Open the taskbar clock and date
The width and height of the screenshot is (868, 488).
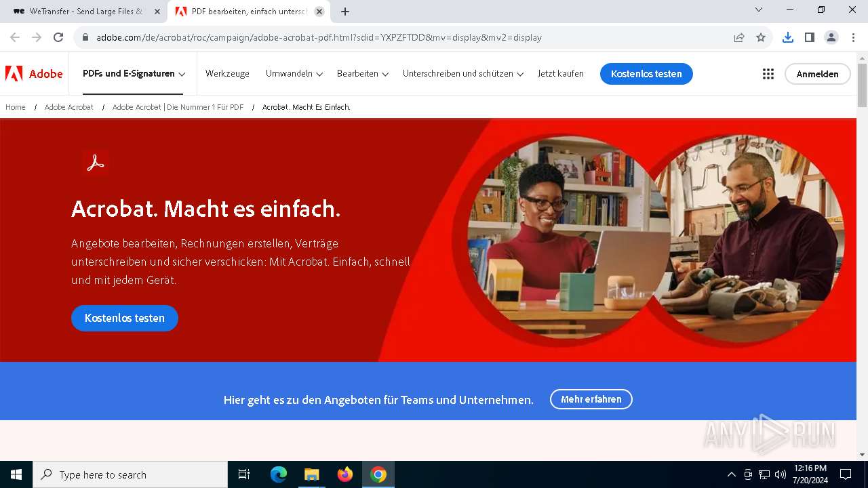tap(810, 474)
